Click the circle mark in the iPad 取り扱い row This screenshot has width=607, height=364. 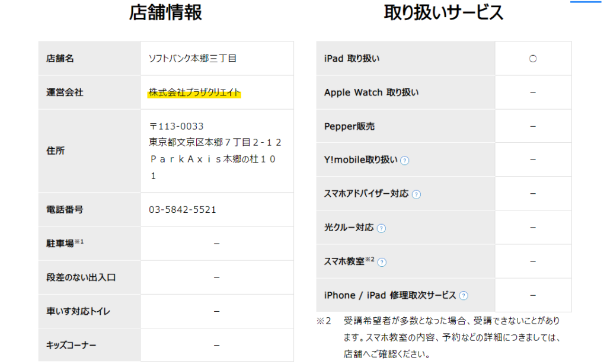pos(533,59)
